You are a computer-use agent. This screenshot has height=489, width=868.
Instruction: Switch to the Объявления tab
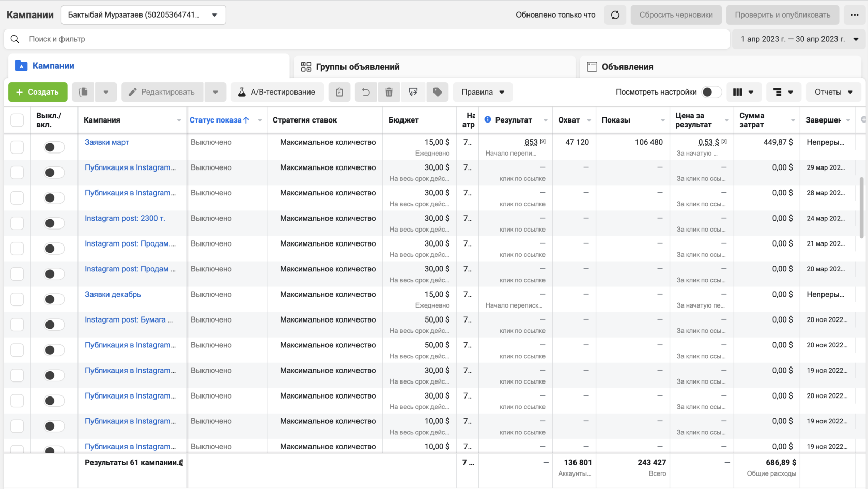coord(720,67)
